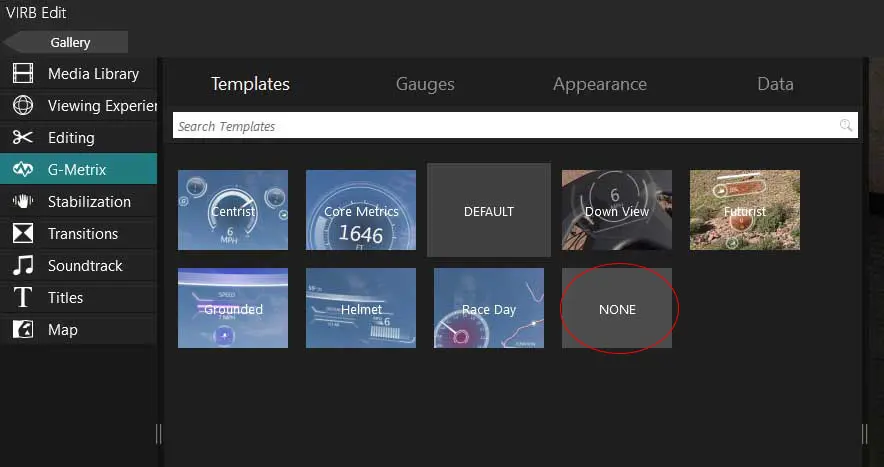Click the right panel resize handle

pos(864,434)
